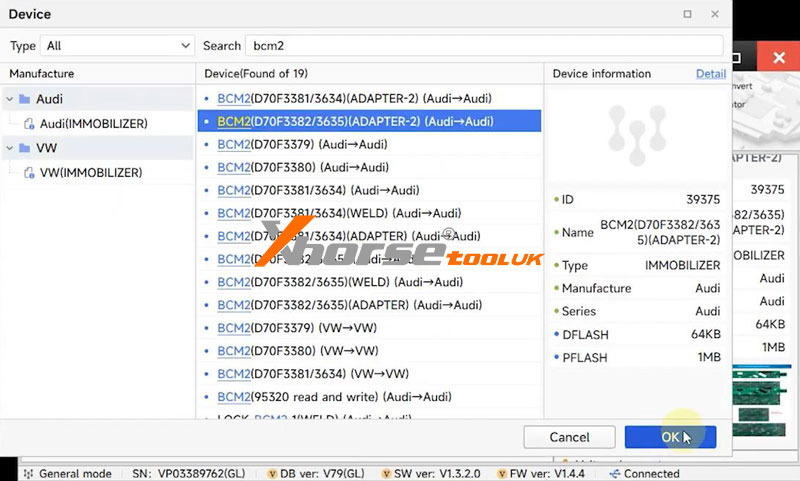The image size is (800, 481).
Task: Collapse the VW manufacturer folder
Action: (x=10, y=148)
